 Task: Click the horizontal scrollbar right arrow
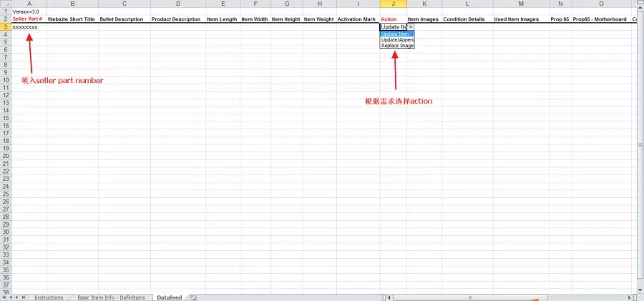point(630,297)
